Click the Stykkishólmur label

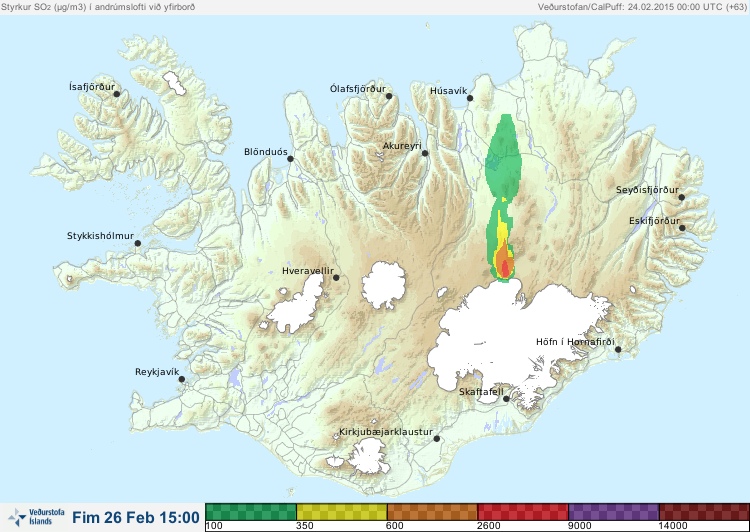tap(100, 236)
